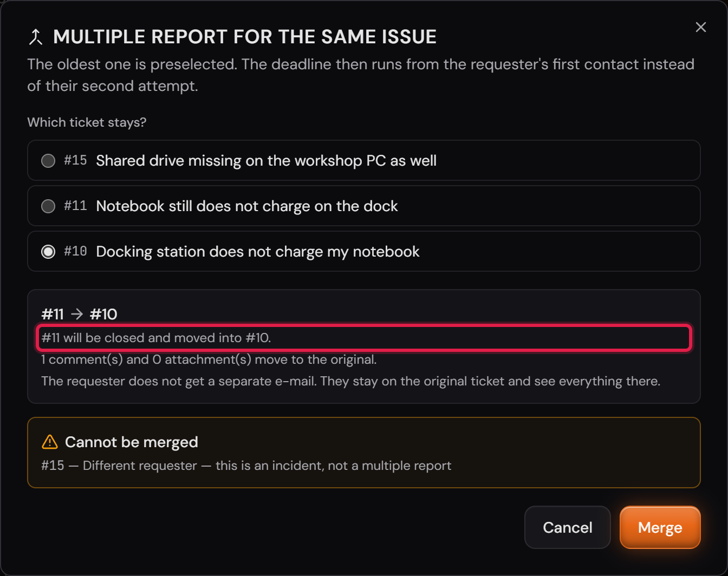Click the #15 ticket number label
The image size is (728, 576).
pos(75,160)
